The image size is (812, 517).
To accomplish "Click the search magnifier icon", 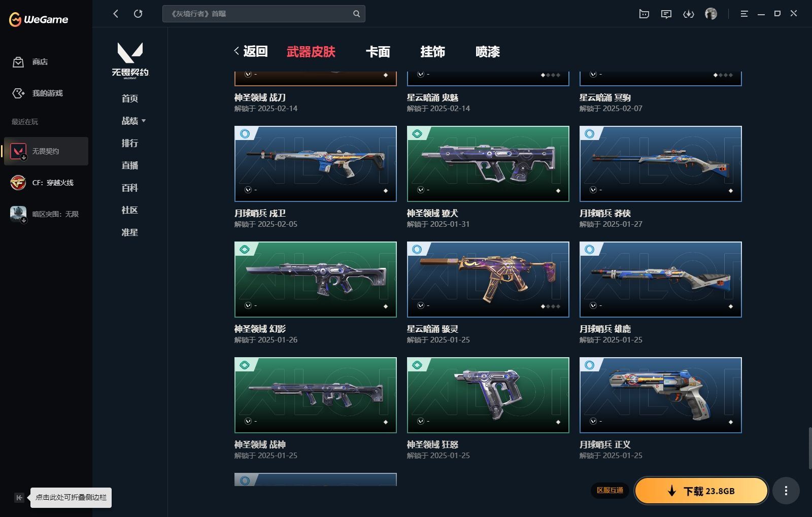I will point(357,14).
